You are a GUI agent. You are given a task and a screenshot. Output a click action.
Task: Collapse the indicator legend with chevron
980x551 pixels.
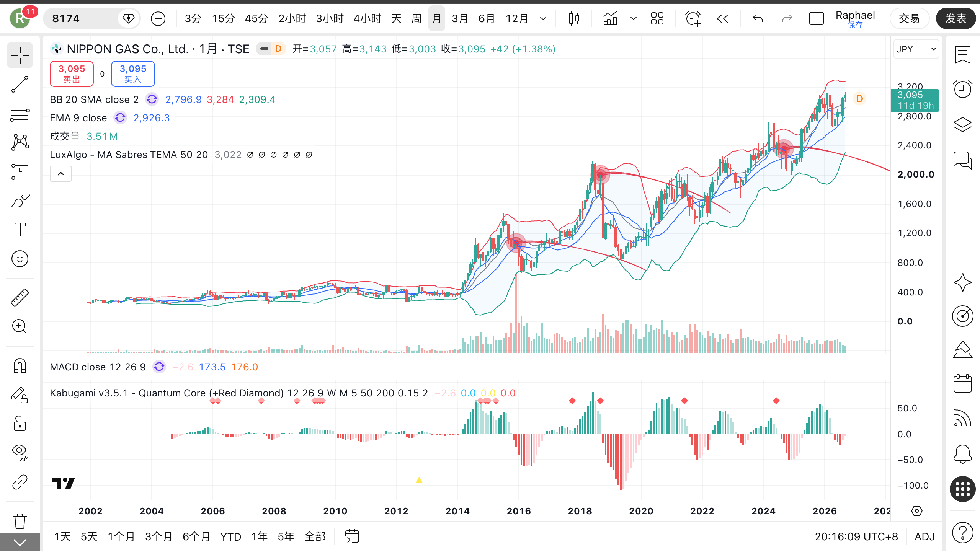click(x=61, y=174)
